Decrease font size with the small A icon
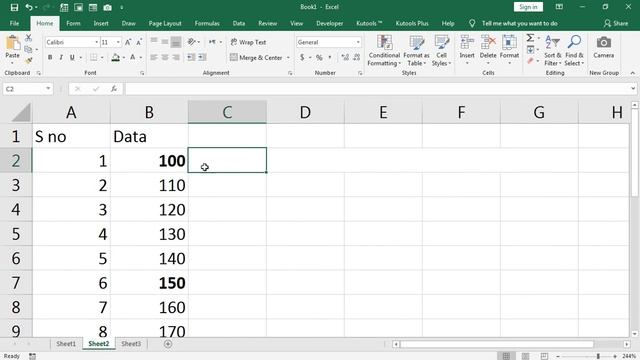This screenshot has height=360, width=640. tap(139, 42)
